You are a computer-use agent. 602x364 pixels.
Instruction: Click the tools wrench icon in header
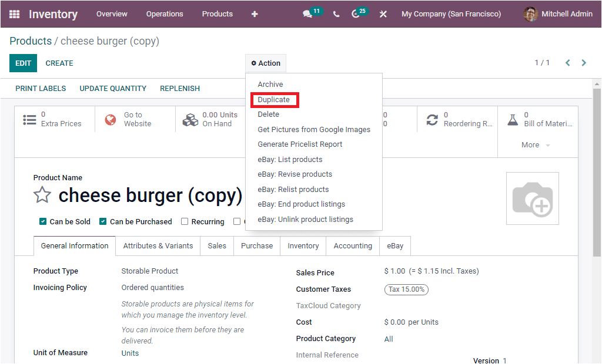(383, 14)
